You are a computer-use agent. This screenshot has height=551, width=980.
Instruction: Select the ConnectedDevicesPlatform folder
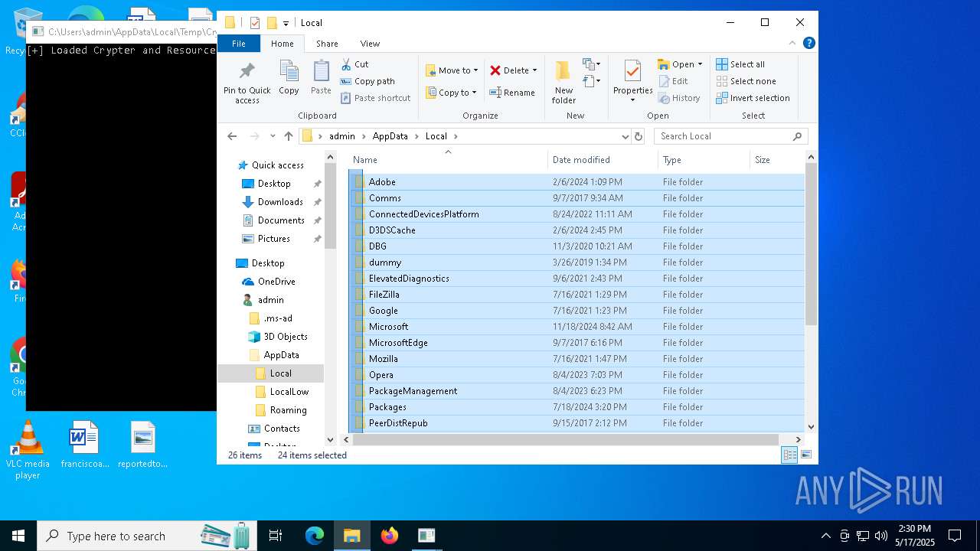[578, 214]
